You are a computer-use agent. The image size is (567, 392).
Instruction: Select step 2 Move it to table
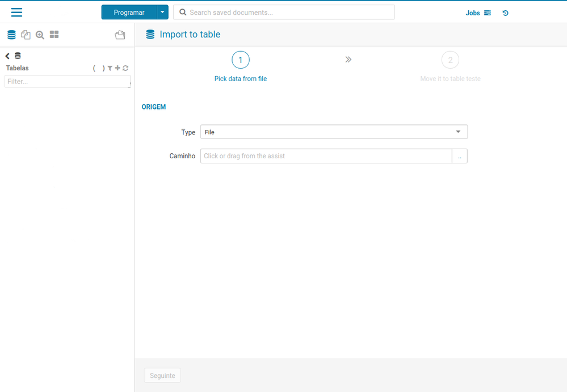[x=450, y=67]
